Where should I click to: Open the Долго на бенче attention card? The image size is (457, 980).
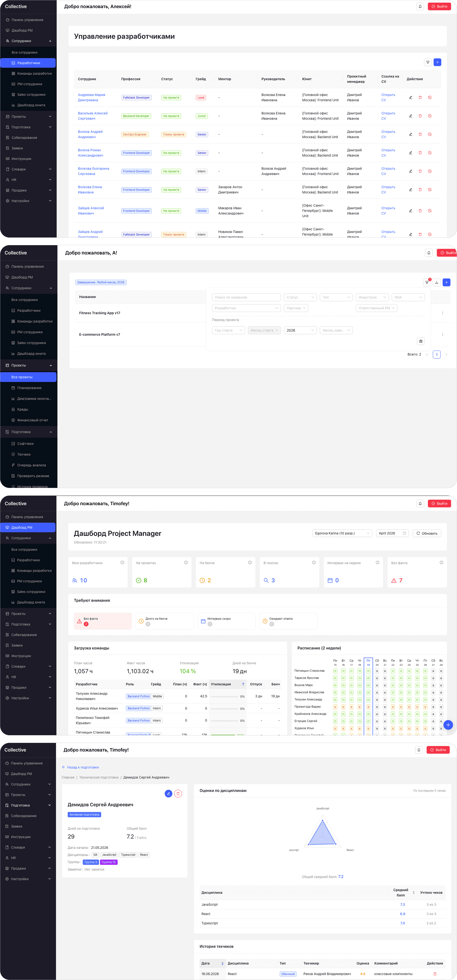click(x=165, y=621)
